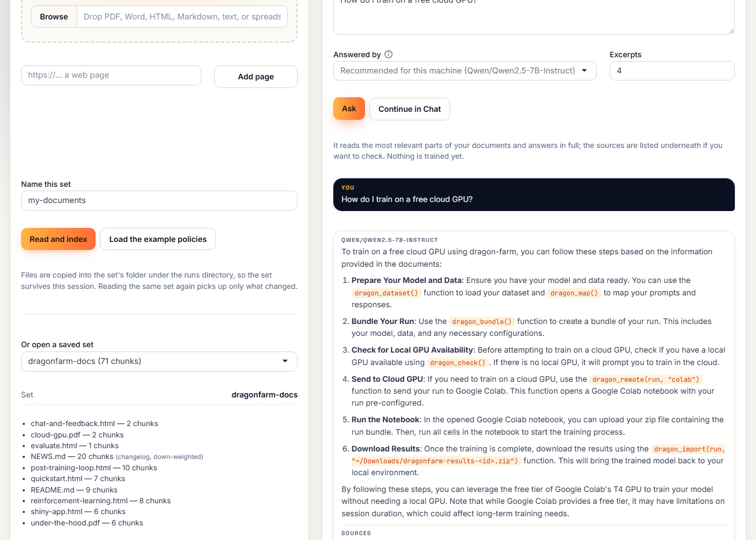This screenshot has height=540, width=756.
Task: Click Load the example policies
Action: point(158,239)
